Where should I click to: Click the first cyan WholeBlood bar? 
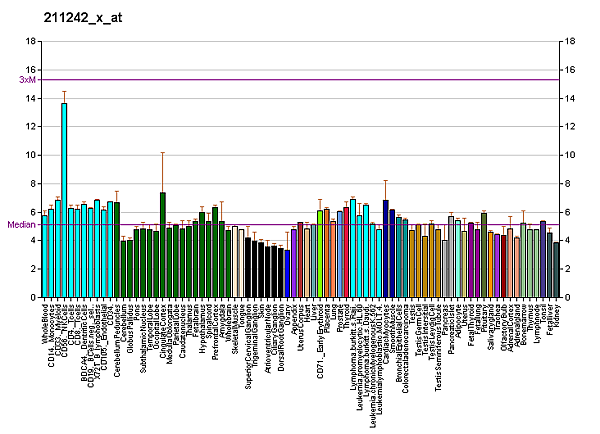(x=45, y=257)
